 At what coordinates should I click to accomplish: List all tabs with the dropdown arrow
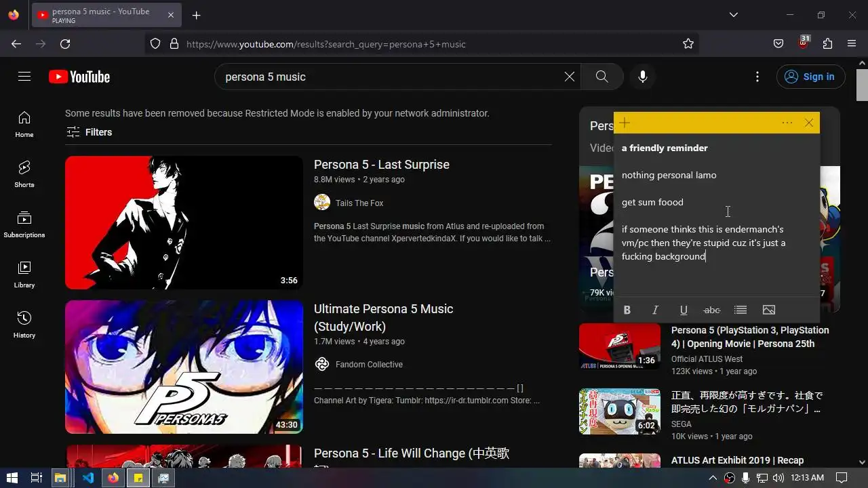(x=734, y=15)
